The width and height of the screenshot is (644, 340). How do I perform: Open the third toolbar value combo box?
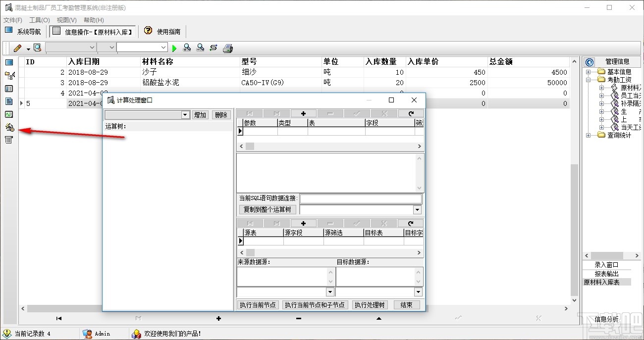[142, 48]
